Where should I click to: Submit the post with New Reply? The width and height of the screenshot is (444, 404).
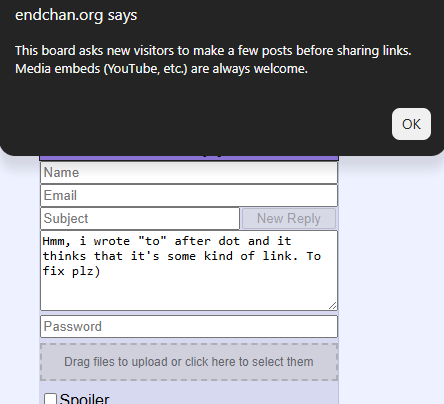click(289, 219)
